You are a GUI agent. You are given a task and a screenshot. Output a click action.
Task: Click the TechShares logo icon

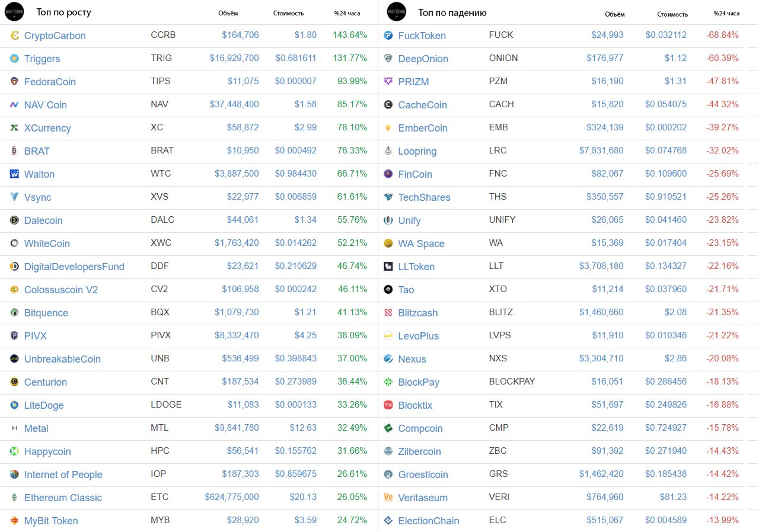coord(388,197)
